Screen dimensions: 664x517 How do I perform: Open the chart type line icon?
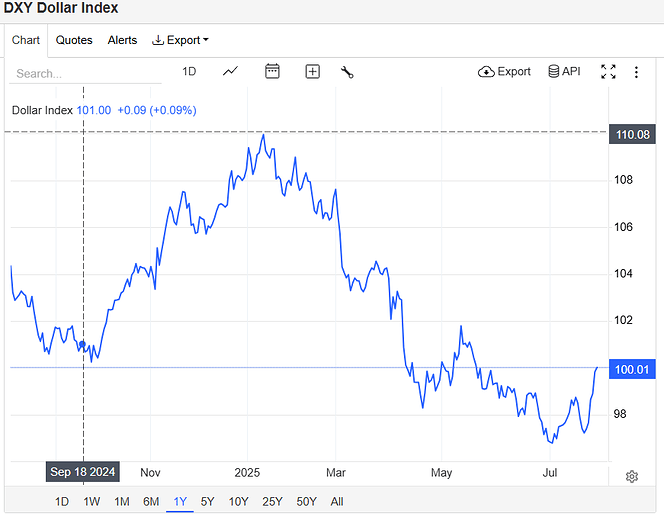[x=231, y=71]
